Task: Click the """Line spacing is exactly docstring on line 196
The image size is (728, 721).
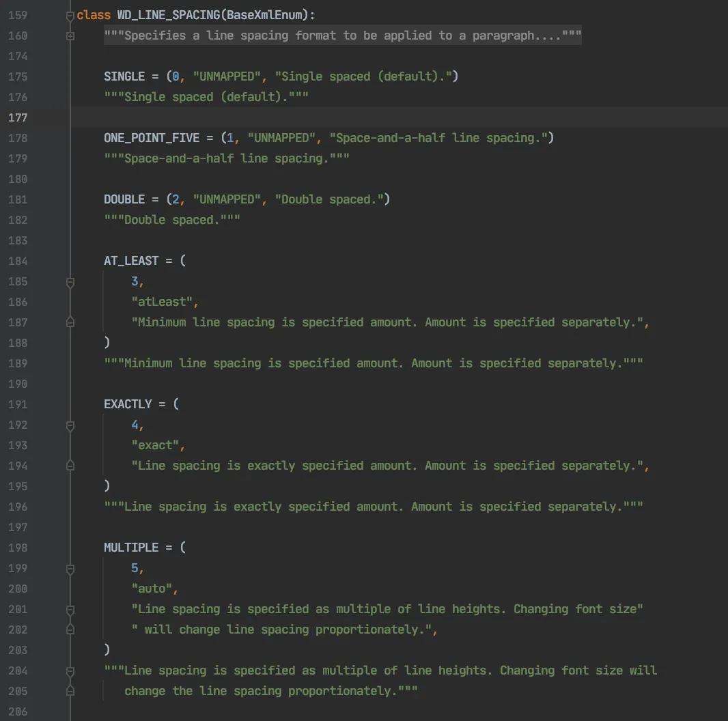Action: (x=374, y=507)
